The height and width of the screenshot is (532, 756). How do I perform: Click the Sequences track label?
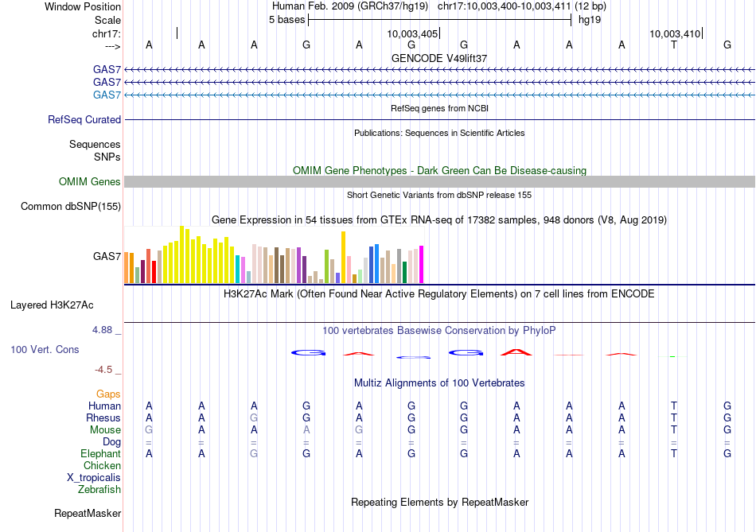point(95,144)
